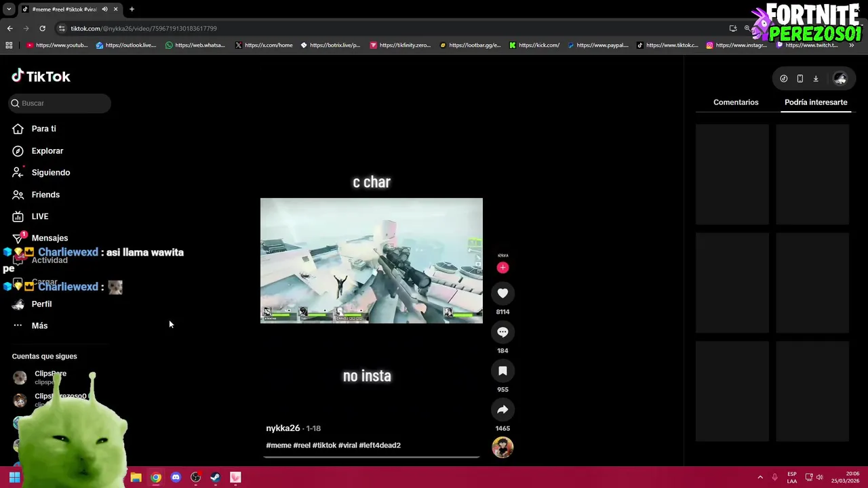
Task: Click the address bar URL
Action: (144, 28)
